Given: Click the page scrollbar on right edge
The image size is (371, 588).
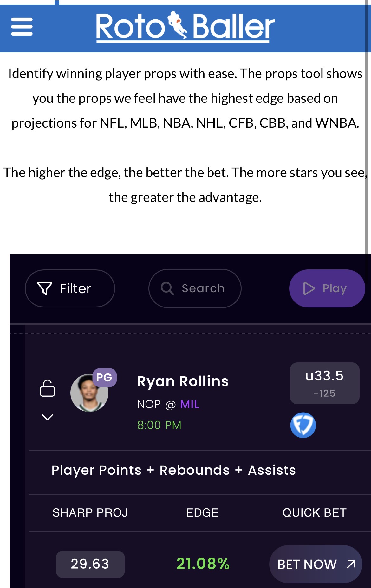Looking at the screenshot, I should (x=368, y=127).
